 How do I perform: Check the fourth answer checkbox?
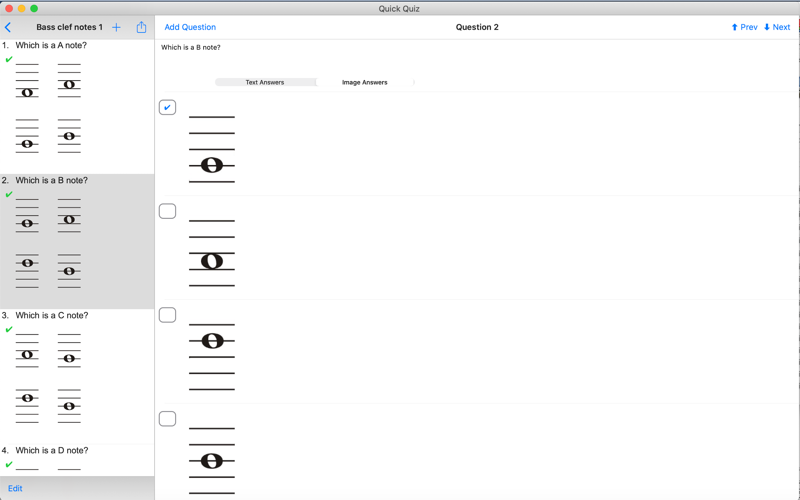[x=167, y=418]
